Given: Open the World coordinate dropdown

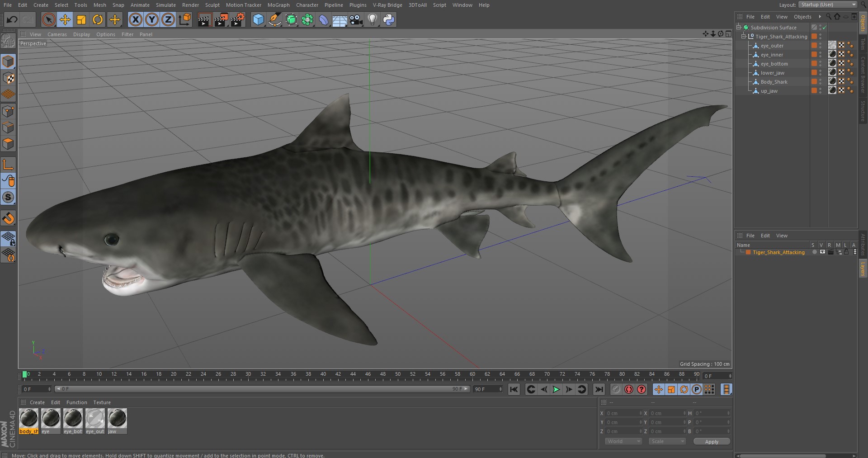Looking at the screenshot, I should click(623, 441).
